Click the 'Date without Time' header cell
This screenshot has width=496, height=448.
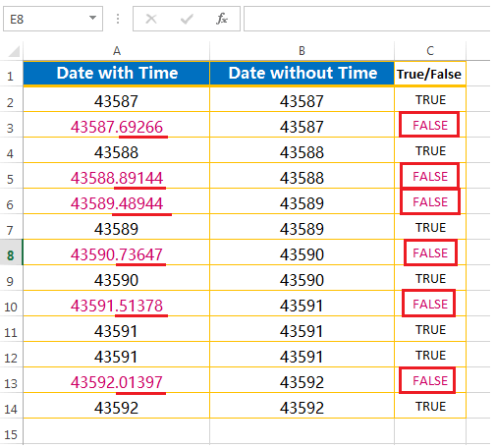[302, 74]
